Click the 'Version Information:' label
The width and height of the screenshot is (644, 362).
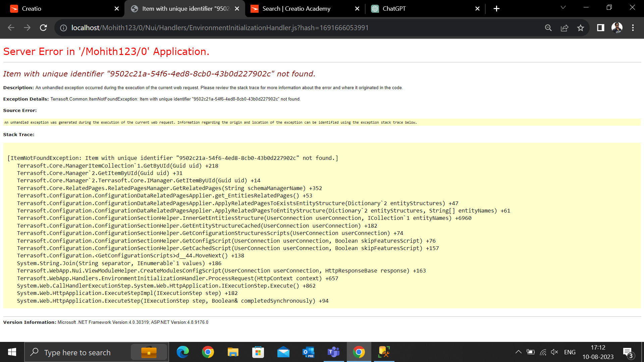30,322
